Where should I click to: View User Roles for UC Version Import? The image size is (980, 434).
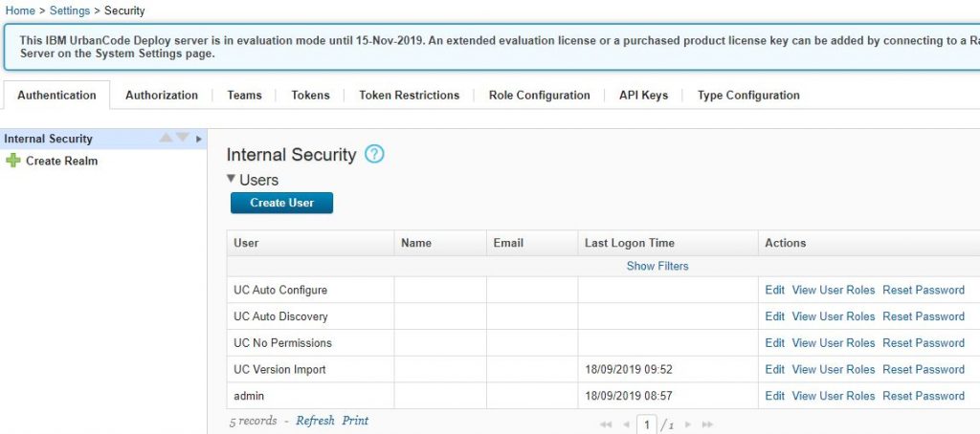833,369
